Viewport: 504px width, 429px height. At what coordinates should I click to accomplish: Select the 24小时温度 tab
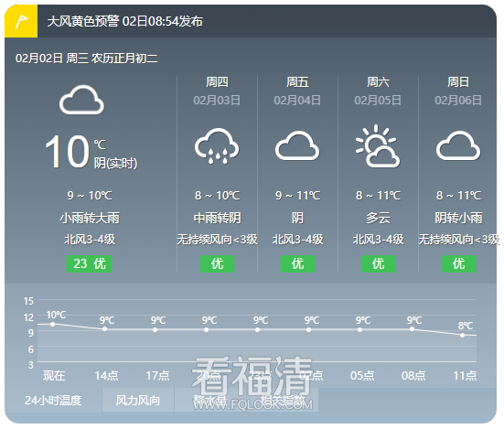click(x=53, y=400)
